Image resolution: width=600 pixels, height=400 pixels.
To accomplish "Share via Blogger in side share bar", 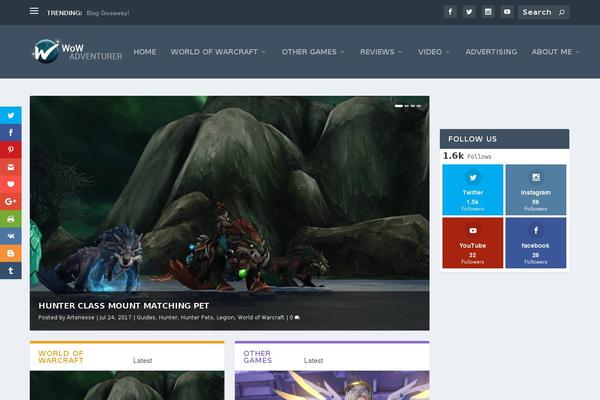I will pos(11,253).
